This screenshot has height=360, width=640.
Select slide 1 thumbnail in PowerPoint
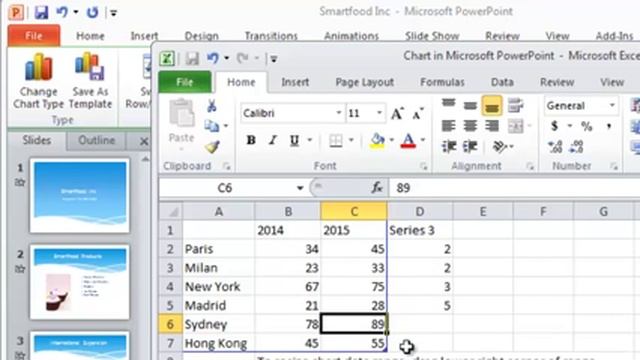click(x=80, y=196)
